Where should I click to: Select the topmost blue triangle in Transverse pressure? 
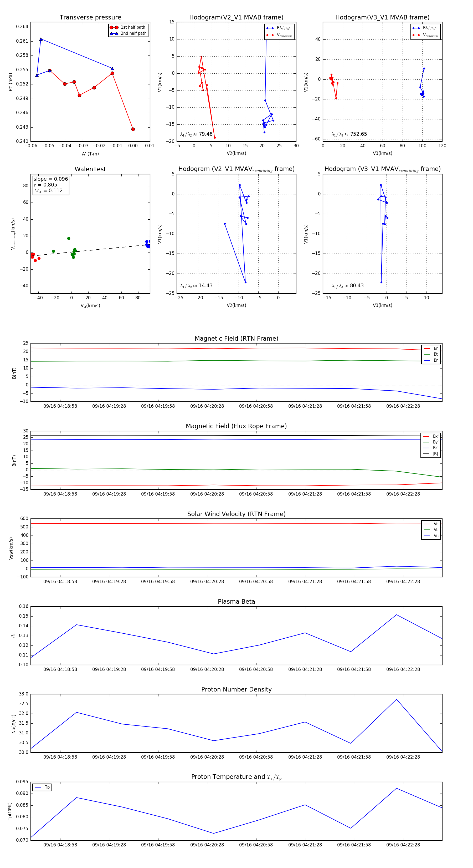click(41, 39)
